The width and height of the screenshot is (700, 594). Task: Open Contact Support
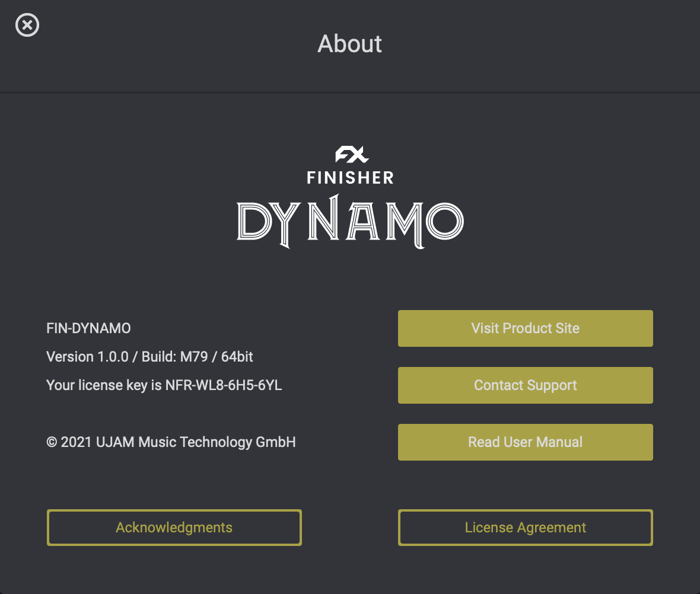click(525, 385)
